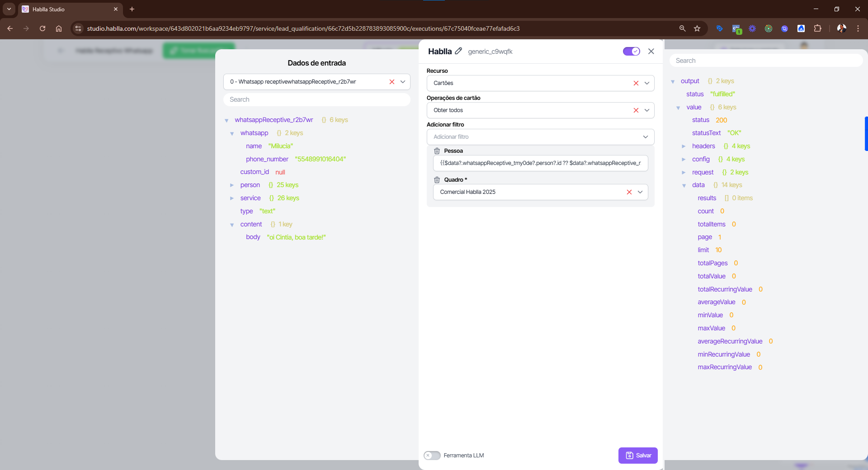
Task: Click the output panel Search field
Action: [x=766, y=61]
